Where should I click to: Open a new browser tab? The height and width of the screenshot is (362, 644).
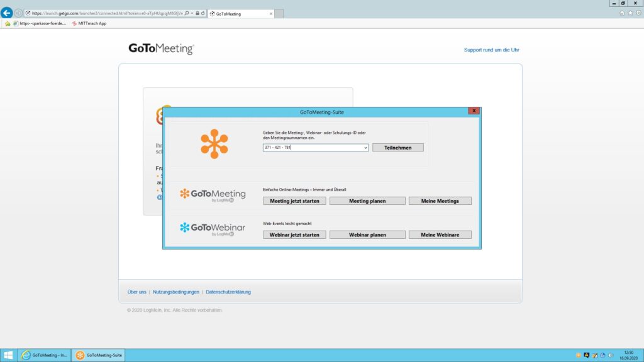(279, 14)
